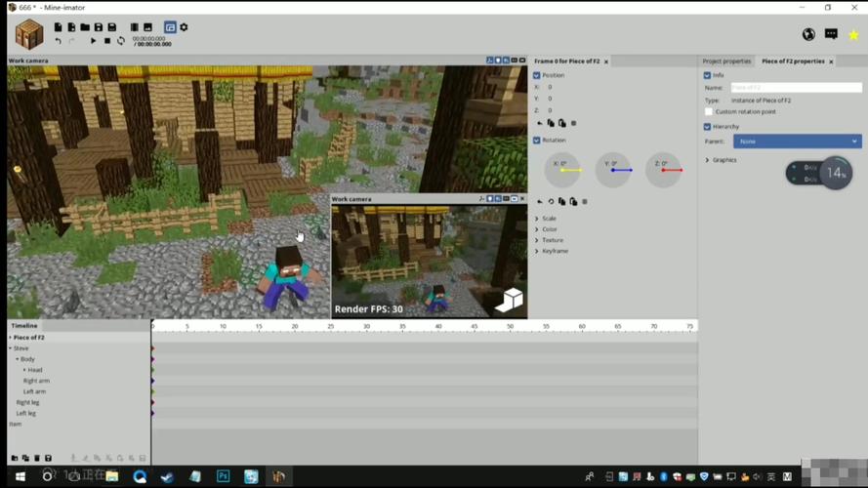The width and height of the screenshot is (868, 488).
Task: Stop the animation playback
Action: (x=107, y=41)
